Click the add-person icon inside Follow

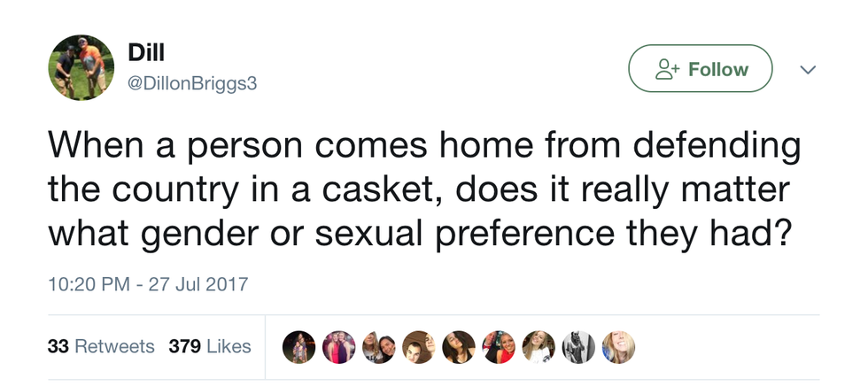point(664,69)
